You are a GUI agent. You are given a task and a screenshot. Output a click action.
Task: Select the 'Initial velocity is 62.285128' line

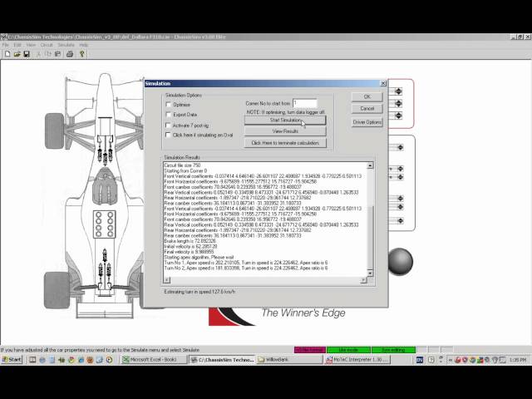point(190,246)
